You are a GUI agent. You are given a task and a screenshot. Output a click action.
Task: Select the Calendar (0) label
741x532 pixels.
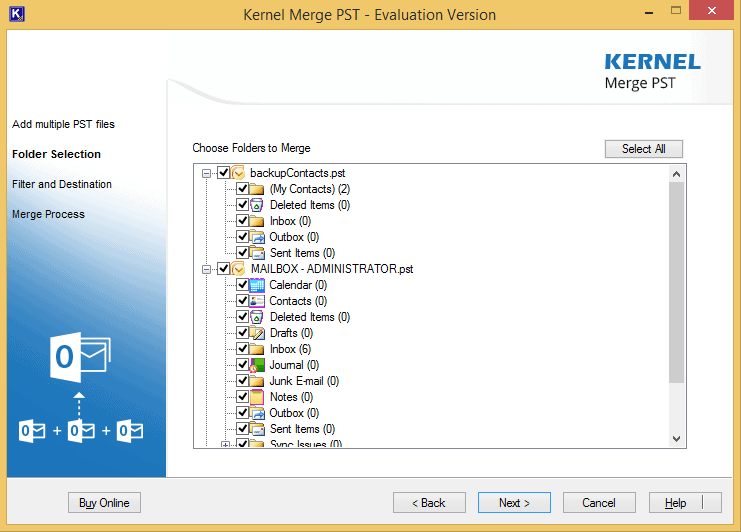tap(298, 285)
